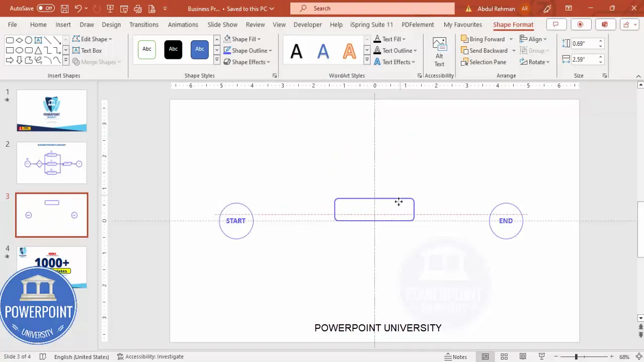This screenshot has height=362, width=644.
Task: Expand Shape Styles gallery More arrow
Action: coord(217,61)
